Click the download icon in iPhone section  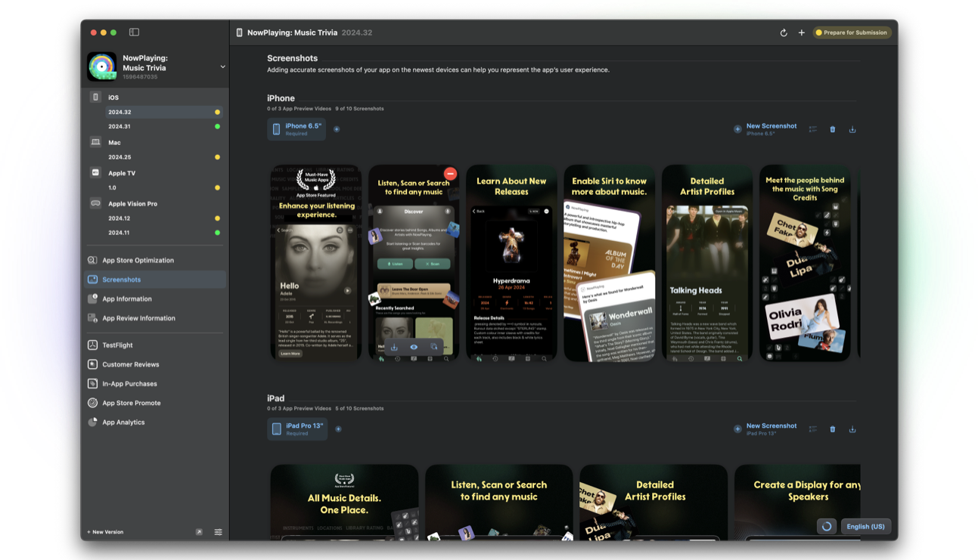point(852,129)
